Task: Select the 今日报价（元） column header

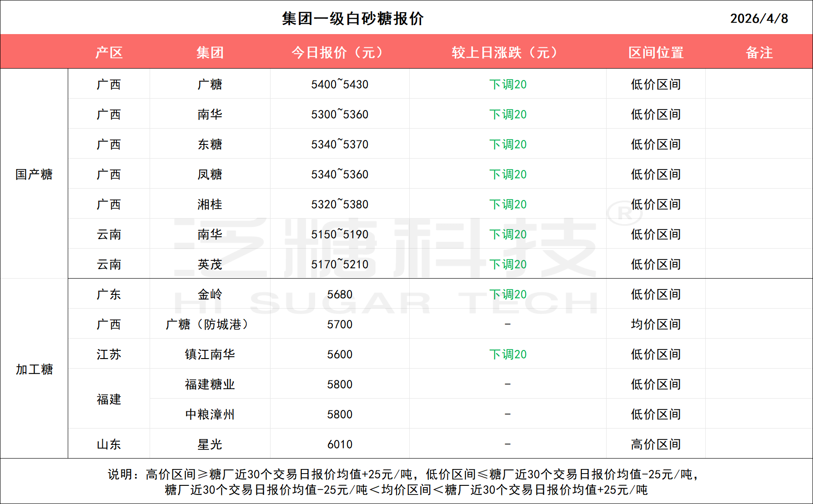Action: [x=339, y=53]
